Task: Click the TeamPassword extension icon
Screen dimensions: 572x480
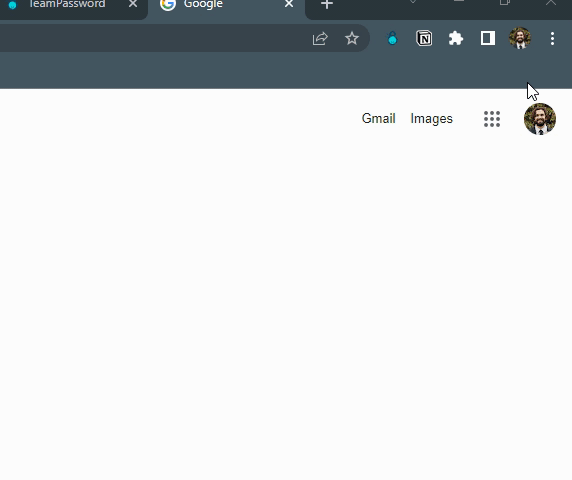Action: click(x=392, y=38)
